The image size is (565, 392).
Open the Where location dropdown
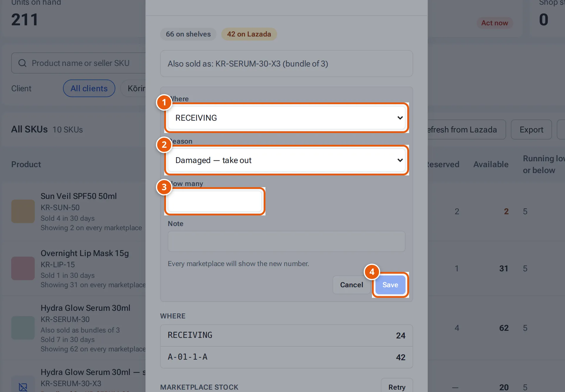coord(286,118)
